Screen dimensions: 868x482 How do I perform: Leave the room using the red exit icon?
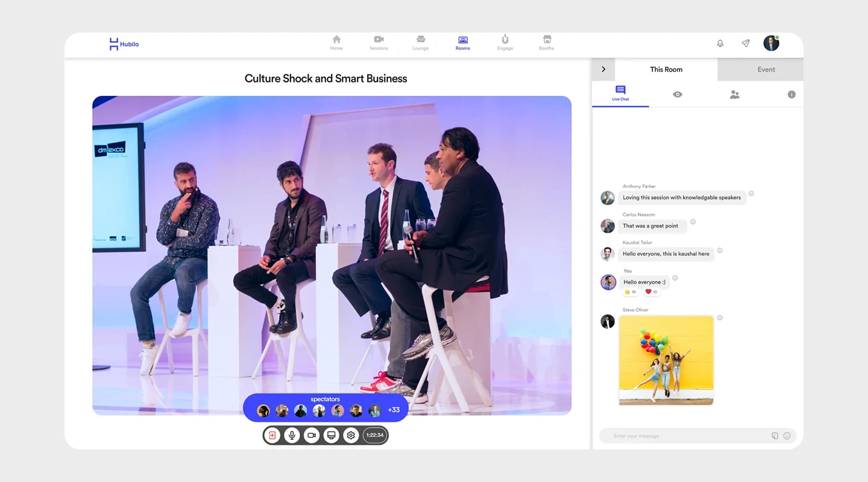[x=272, y=435]
